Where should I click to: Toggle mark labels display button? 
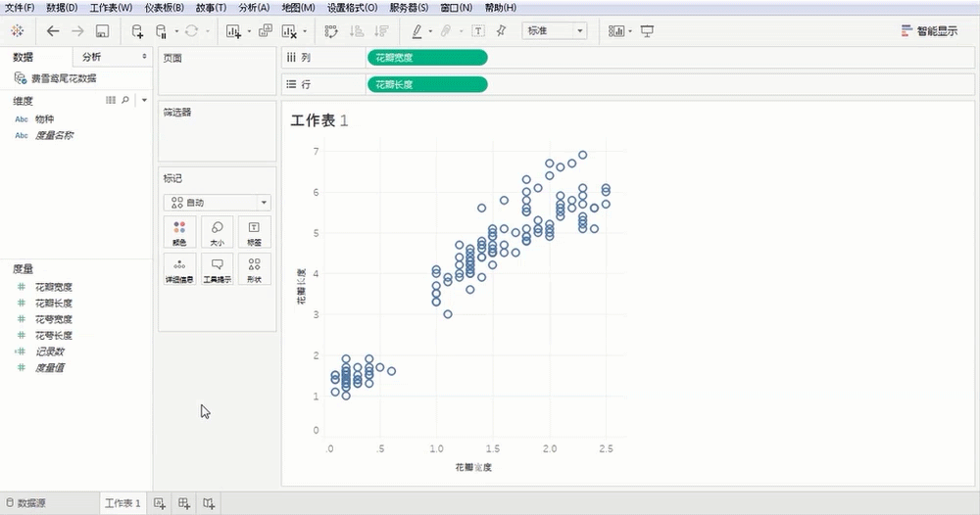coord(478,31)
